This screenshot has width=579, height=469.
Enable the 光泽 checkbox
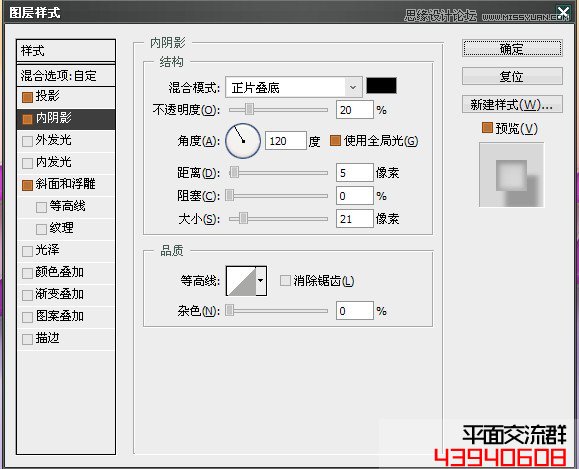pyautogui.click(x=27, y=251)
